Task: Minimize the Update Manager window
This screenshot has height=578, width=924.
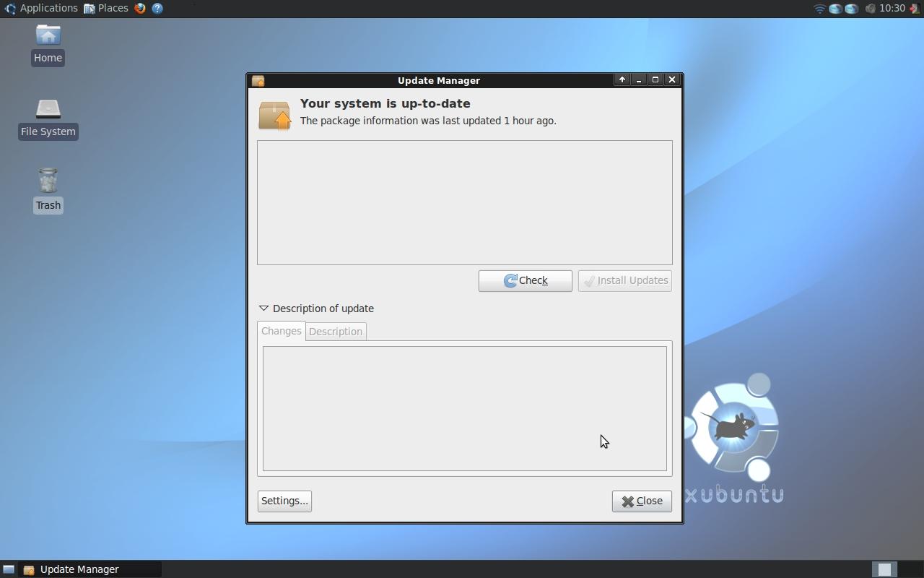Action: pyautogui.click(x=639, y=79)
